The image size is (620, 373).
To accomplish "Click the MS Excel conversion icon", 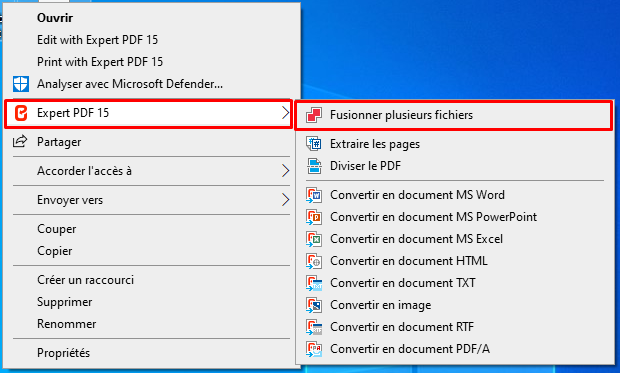I will coord(314,239).
